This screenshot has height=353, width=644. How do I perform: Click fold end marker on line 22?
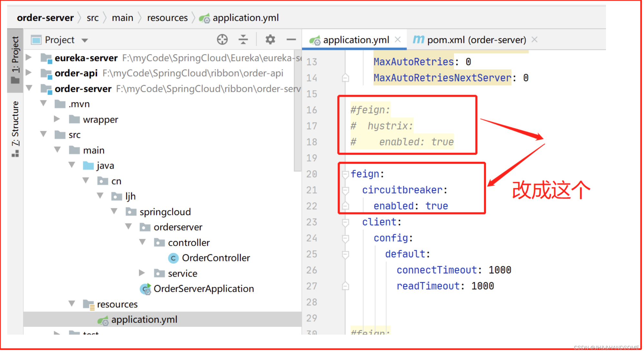tap(345, 206)
